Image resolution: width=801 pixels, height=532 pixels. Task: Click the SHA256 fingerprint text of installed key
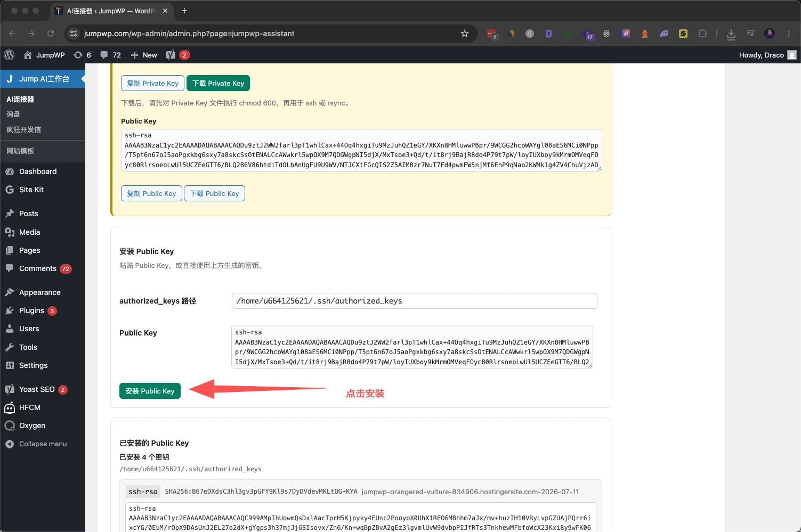pyautogui.click(x=261, y=492)
